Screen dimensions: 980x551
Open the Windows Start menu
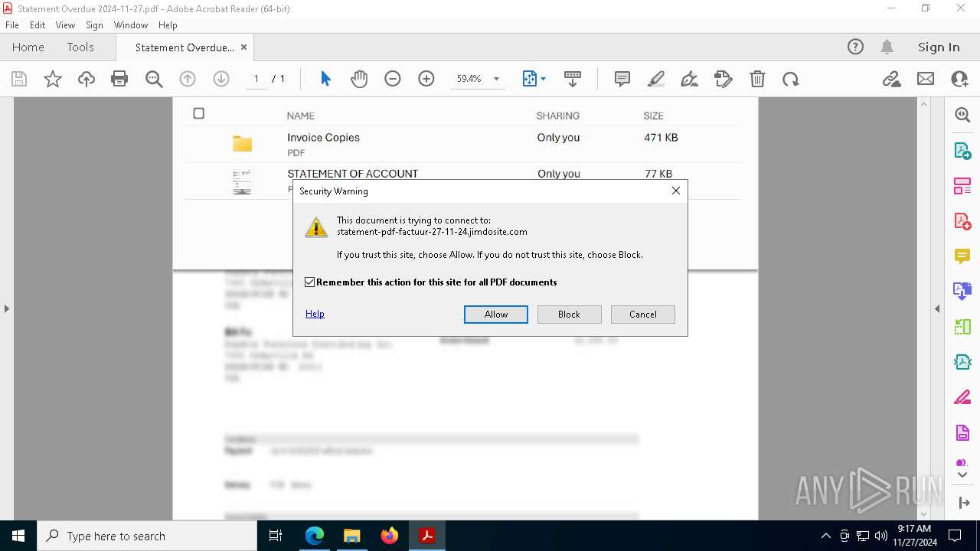click(18, 536)
